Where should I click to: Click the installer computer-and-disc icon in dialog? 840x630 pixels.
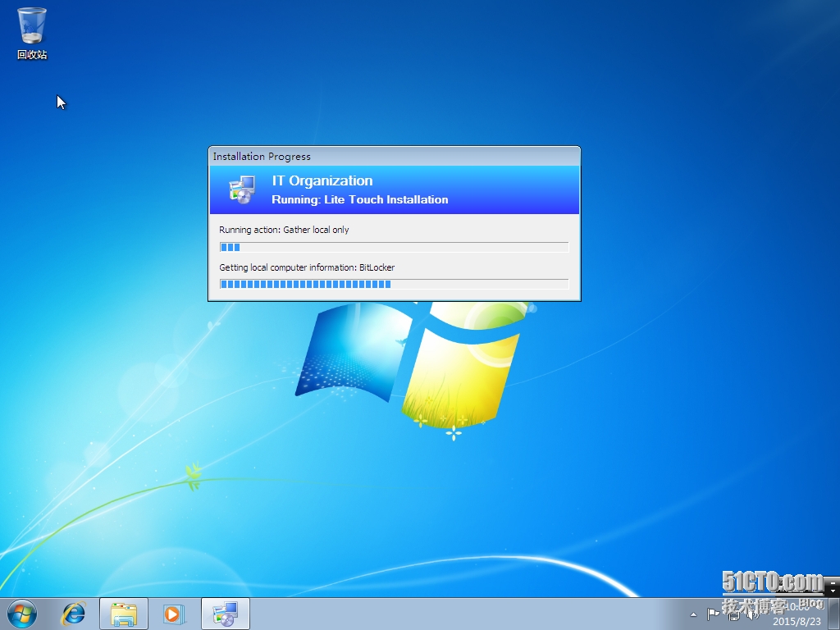tap(242, 189)
